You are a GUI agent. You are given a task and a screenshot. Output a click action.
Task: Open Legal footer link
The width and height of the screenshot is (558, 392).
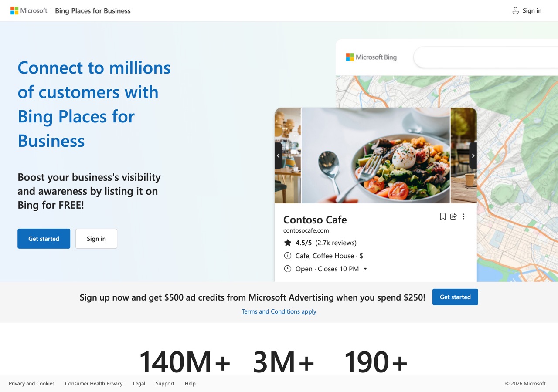(139, 383)
